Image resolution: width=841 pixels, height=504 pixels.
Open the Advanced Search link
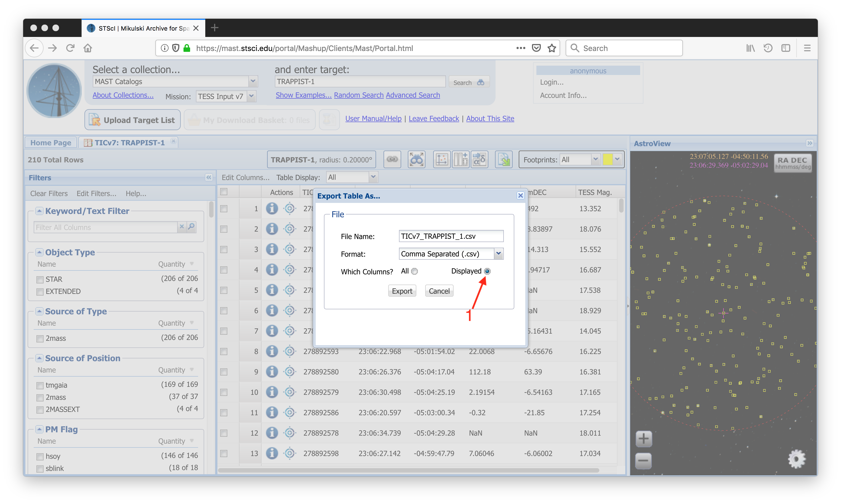coord(413,95)
